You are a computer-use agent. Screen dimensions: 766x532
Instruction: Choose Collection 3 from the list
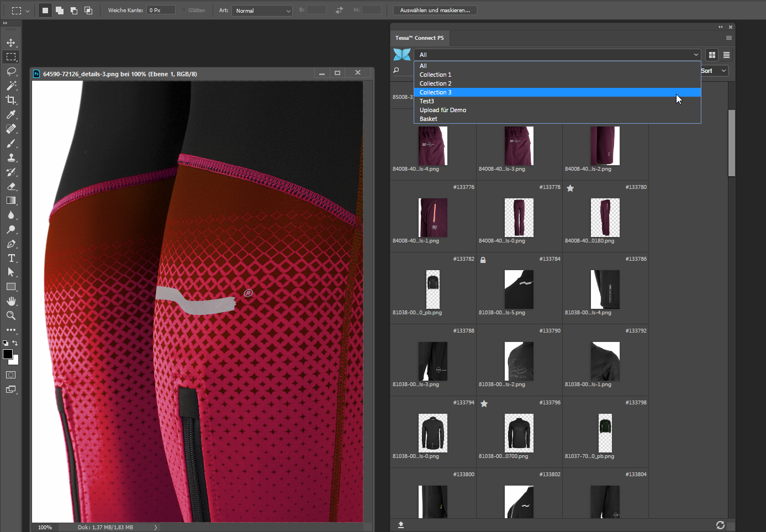tap(436, 92)
